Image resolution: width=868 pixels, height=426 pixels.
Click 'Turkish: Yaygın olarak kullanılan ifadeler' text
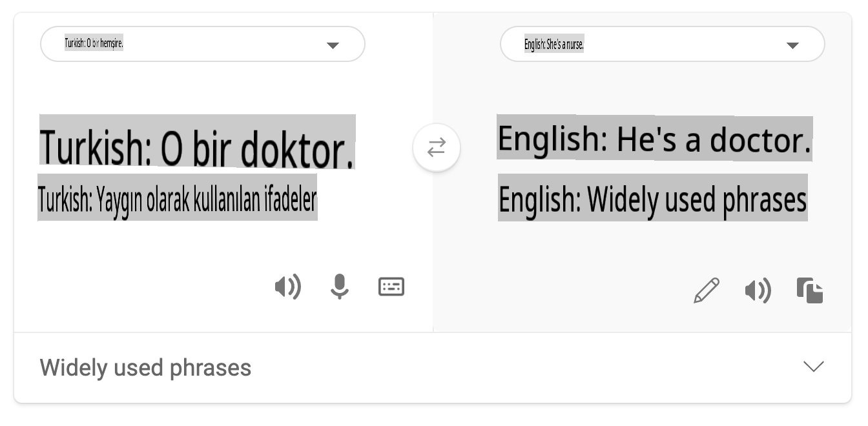coord(178,198)
